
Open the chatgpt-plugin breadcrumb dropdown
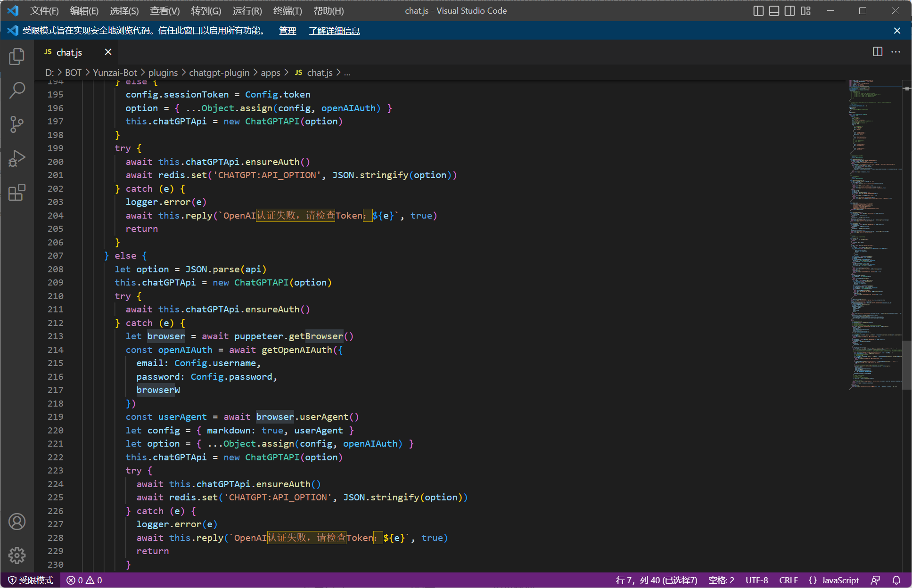(219, 73)
